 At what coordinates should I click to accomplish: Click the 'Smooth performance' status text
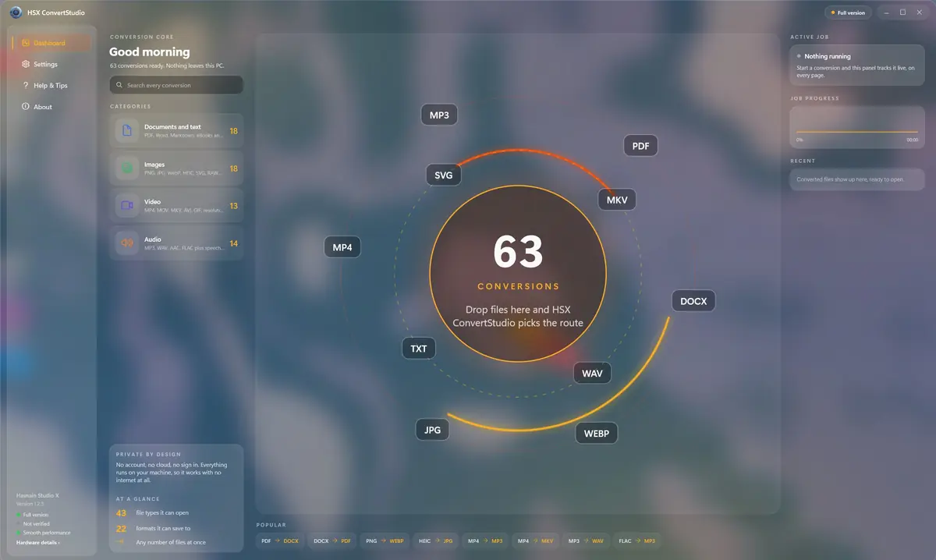tap(47, 533)
